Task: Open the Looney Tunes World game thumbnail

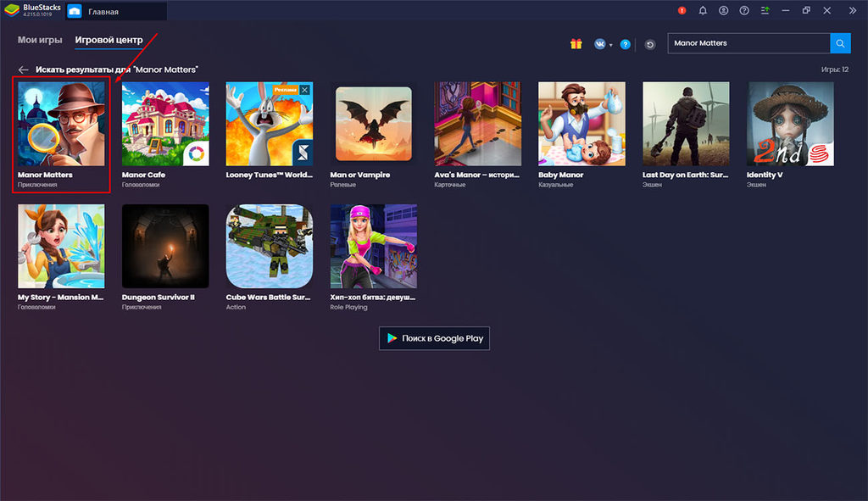Action: (x=269, y=124)
